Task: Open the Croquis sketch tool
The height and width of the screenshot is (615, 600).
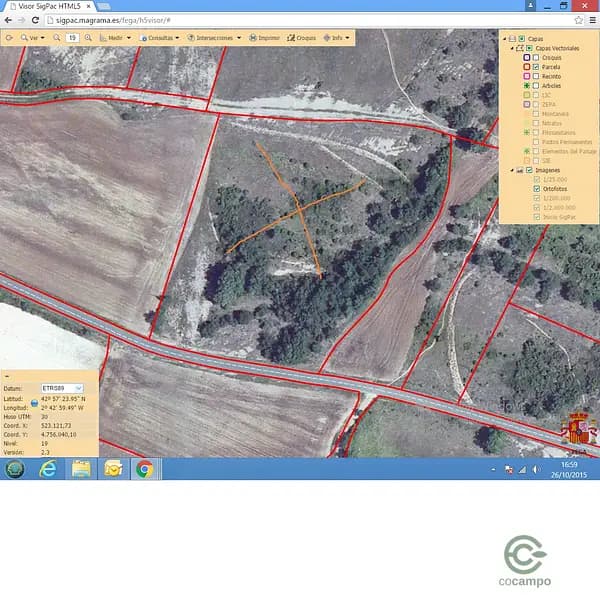Action: [x=302, y=37]
